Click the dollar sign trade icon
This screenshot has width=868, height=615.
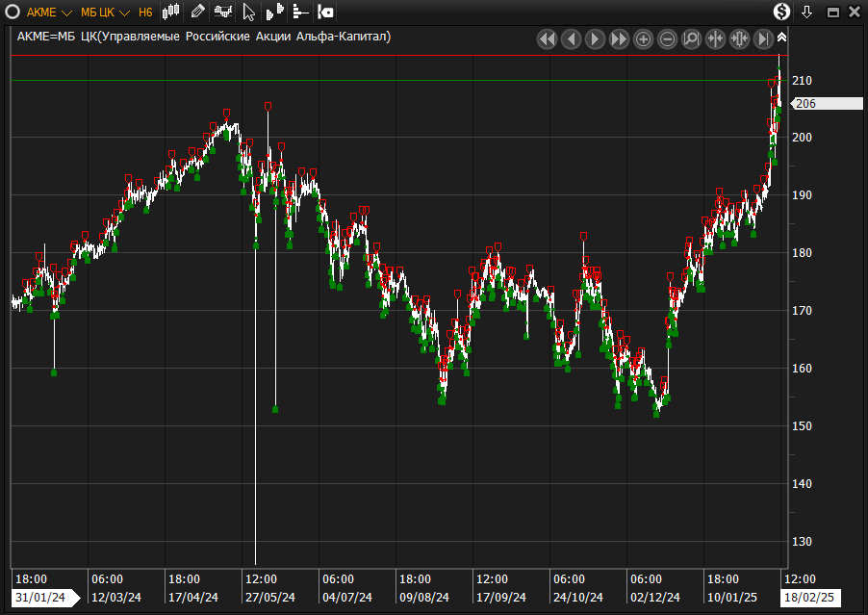781,12
